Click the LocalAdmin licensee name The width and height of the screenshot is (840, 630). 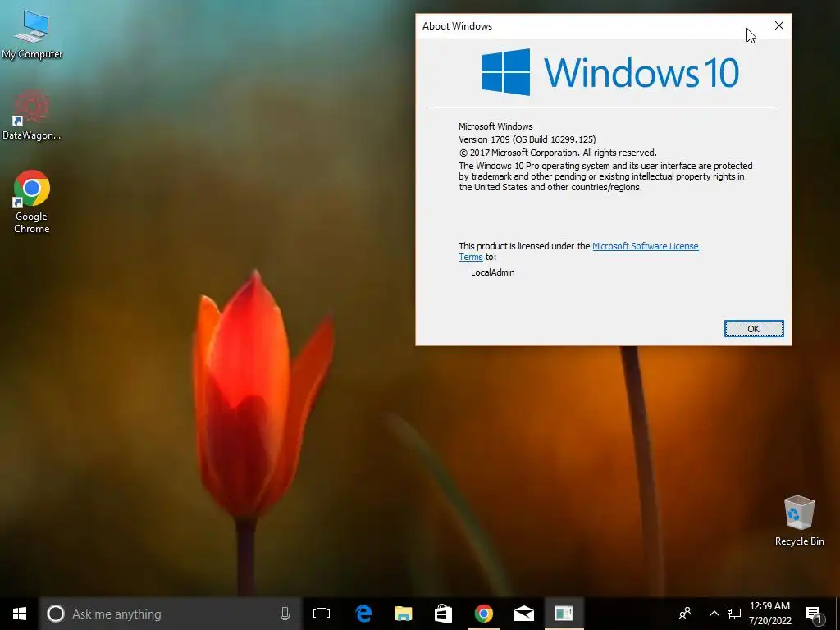493,272
